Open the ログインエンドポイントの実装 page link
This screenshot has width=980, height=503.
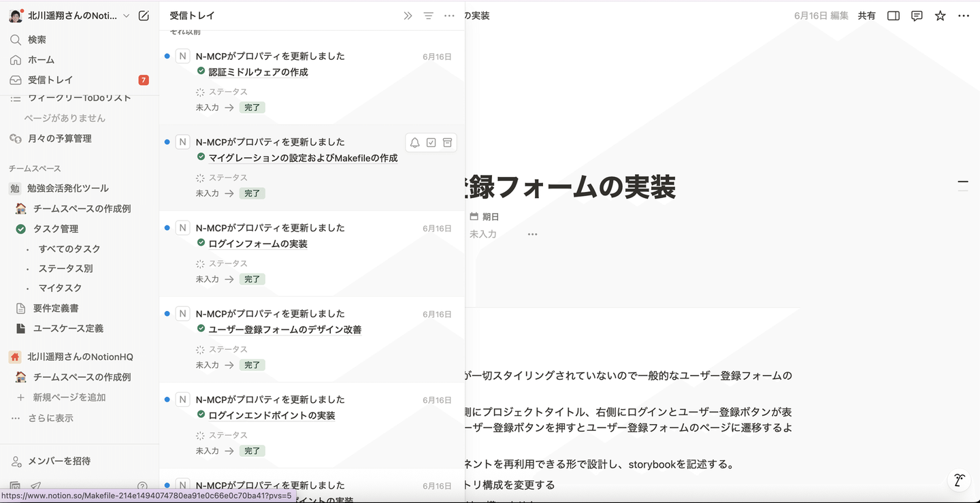272,415
